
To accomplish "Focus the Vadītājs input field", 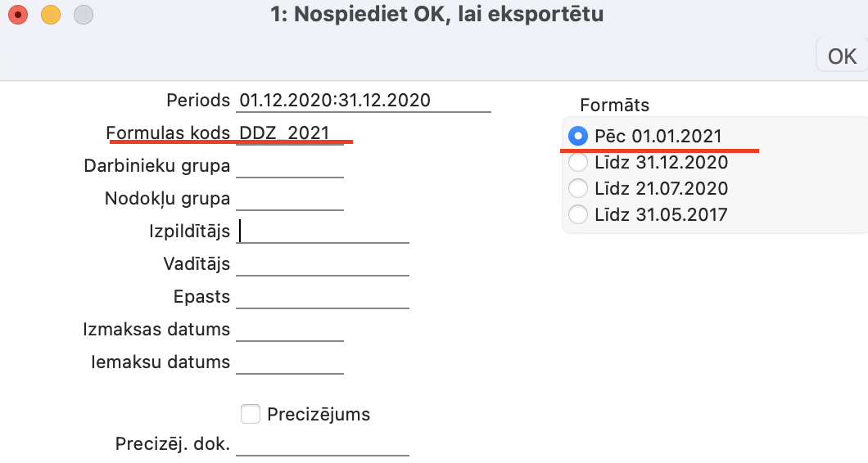I will [x=322, y=264].
